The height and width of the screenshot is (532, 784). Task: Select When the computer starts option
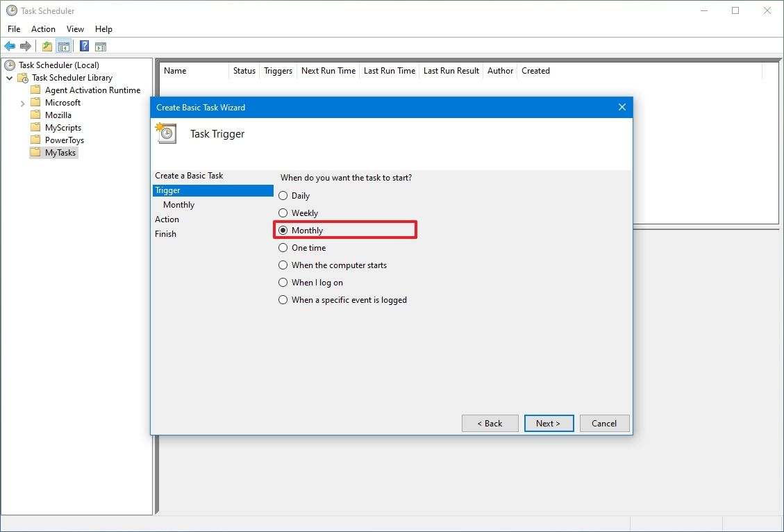click(x=283, y=265)
